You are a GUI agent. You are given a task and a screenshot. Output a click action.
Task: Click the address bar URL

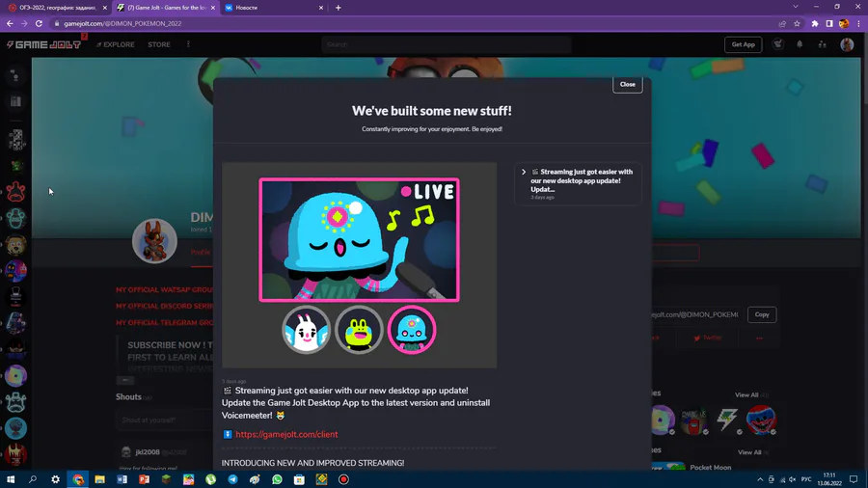(x=122, y=24)
